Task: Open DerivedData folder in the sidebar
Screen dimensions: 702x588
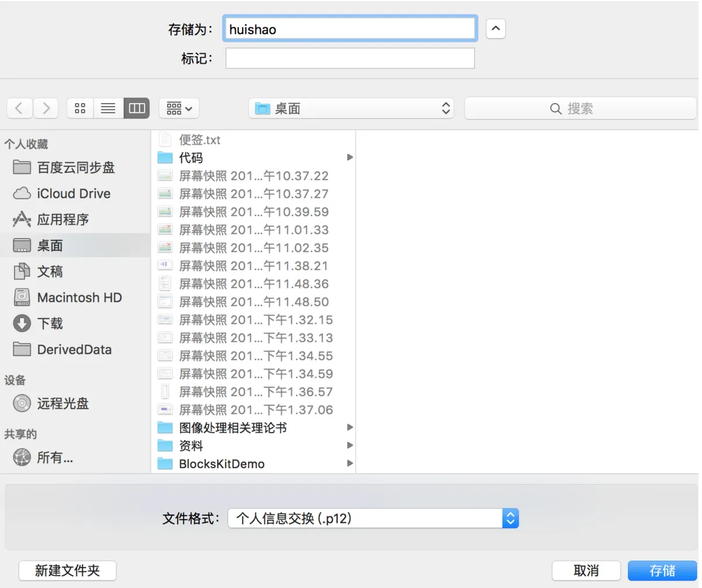Action: (x=75, y=349)
